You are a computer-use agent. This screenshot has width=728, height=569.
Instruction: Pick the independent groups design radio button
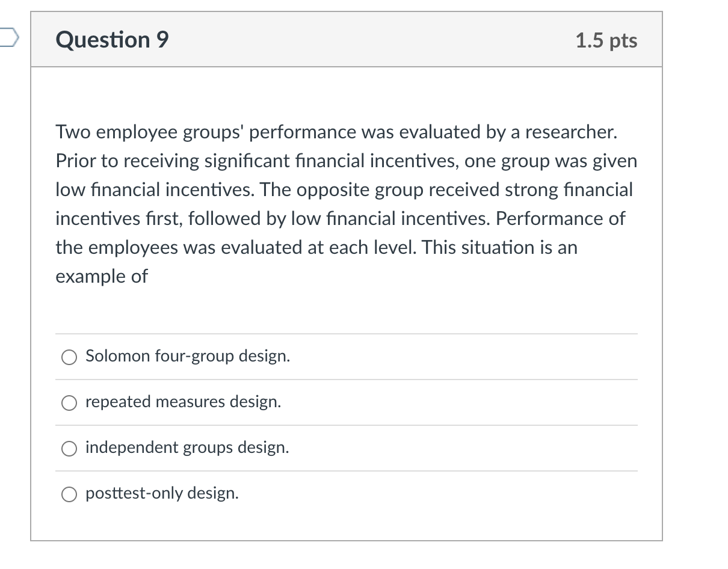point(70,449)
